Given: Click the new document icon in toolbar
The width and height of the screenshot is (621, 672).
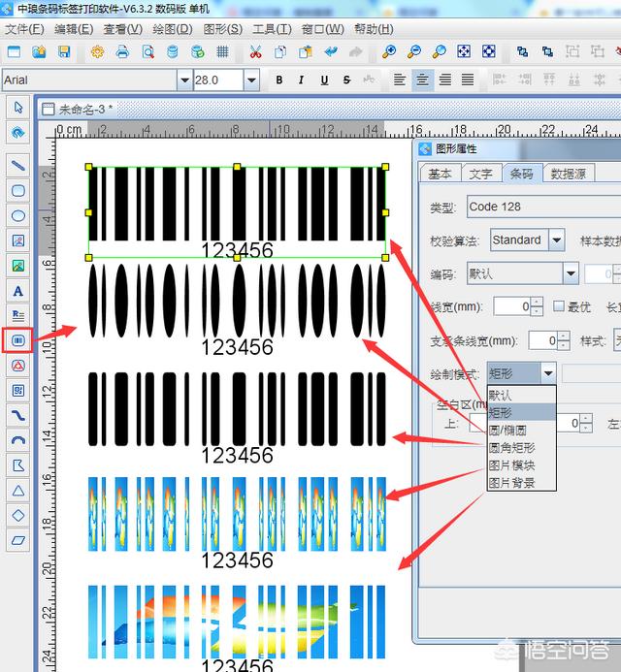Looking at the screenshot, I should [x=14, y=51].
